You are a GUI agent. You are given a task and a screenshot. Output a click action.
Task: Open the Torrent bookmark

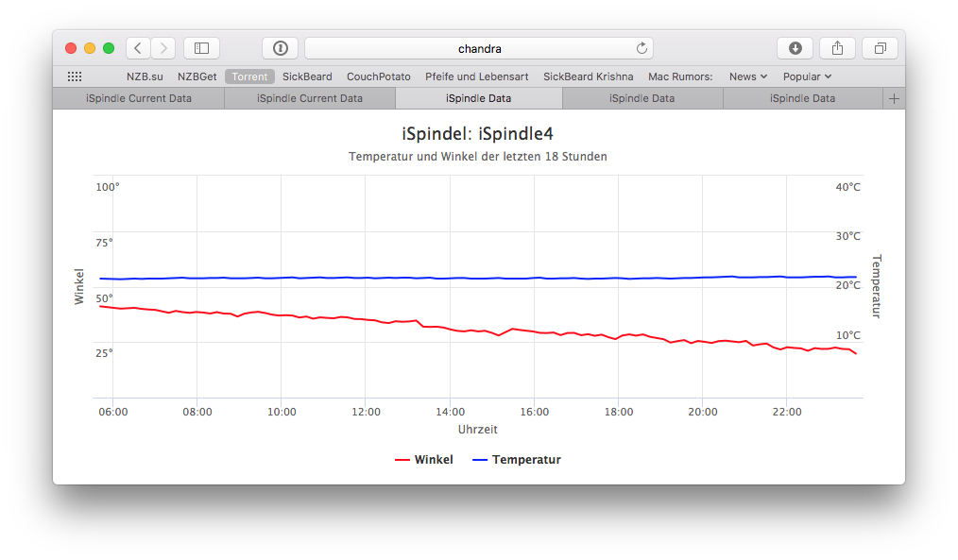[249, 76]
